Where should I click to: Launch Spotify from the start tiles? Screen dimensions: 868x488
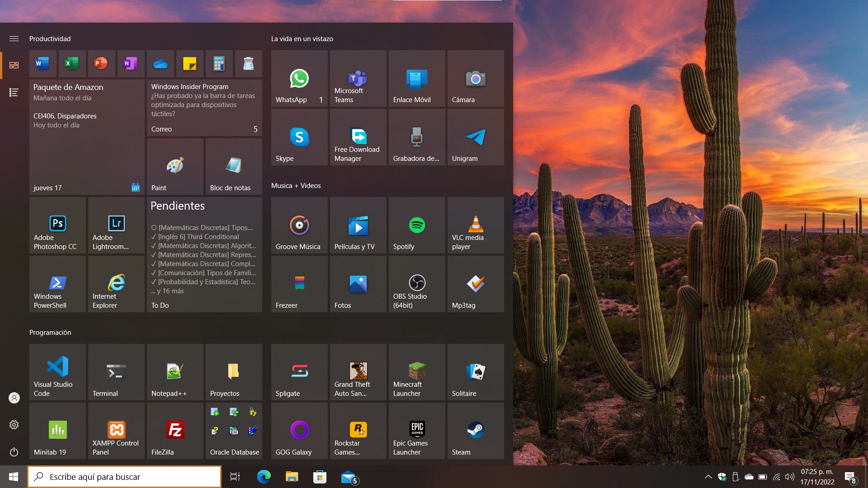pyautogui.click(x=417, y=225)
